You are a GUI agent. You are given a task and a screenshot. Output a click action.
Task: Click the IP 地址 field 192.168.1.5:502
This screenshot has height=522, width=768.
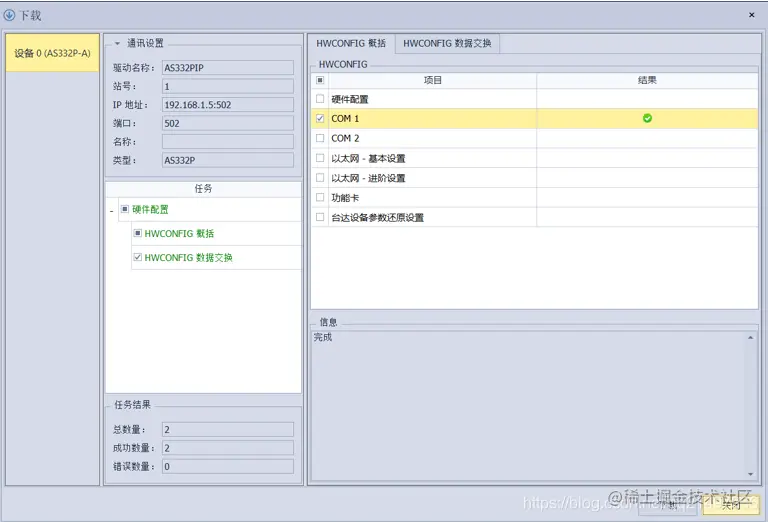pos(228,105)
